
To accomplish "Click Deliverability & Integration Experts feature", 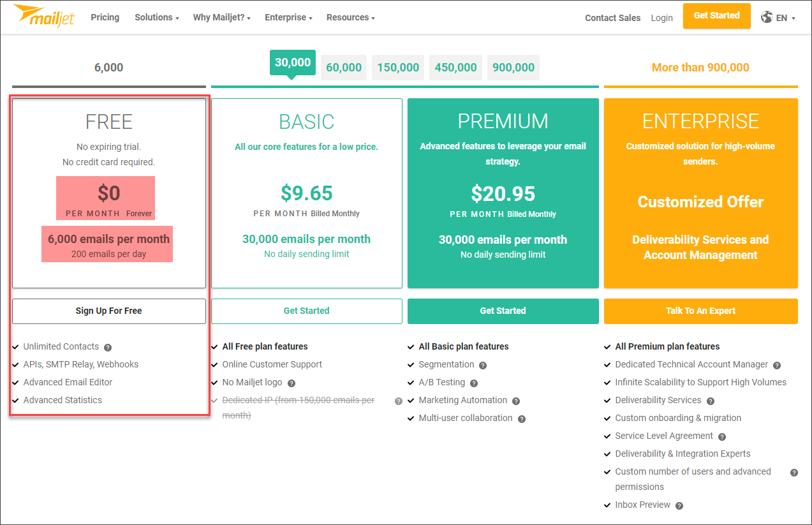I will [x=683, y=454].
